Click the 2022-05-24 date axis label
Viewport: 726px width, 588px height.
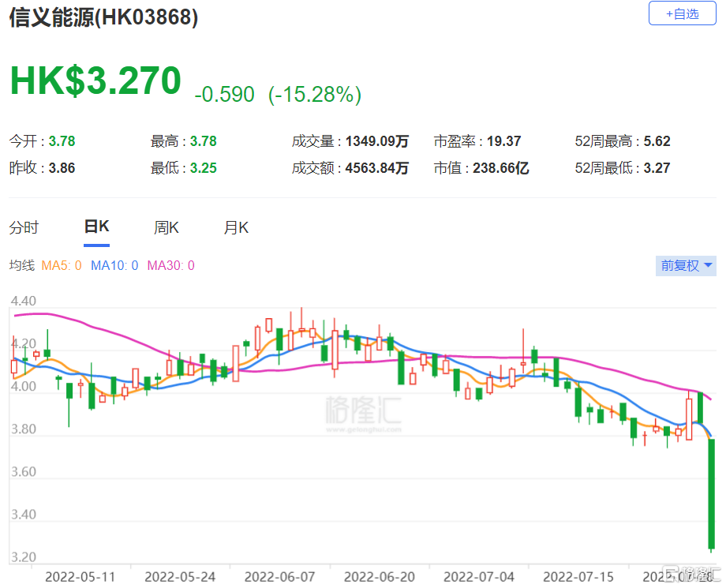[180, 577]
